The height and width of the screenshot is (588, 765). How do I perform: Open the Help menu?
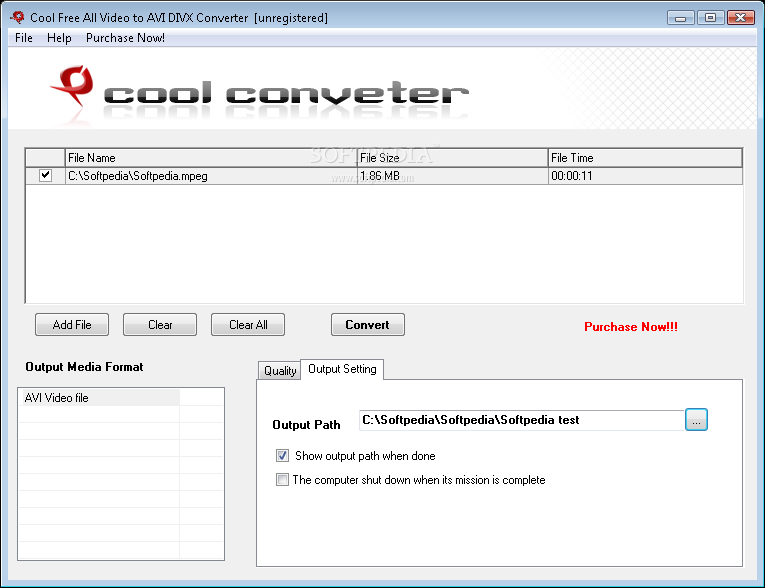coord(59,38)
